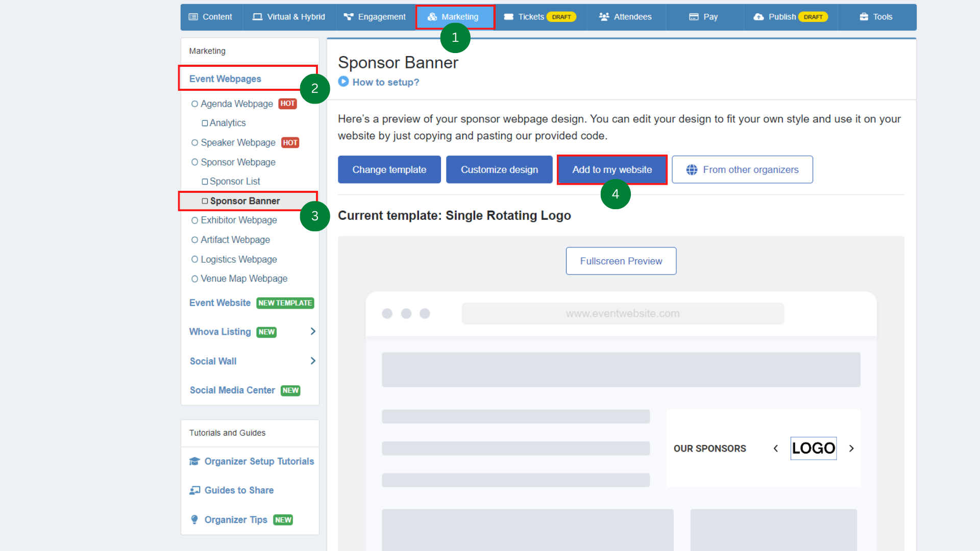Click the Guides to Share icon
Screen dimensions: 980x551
point(194,490)
